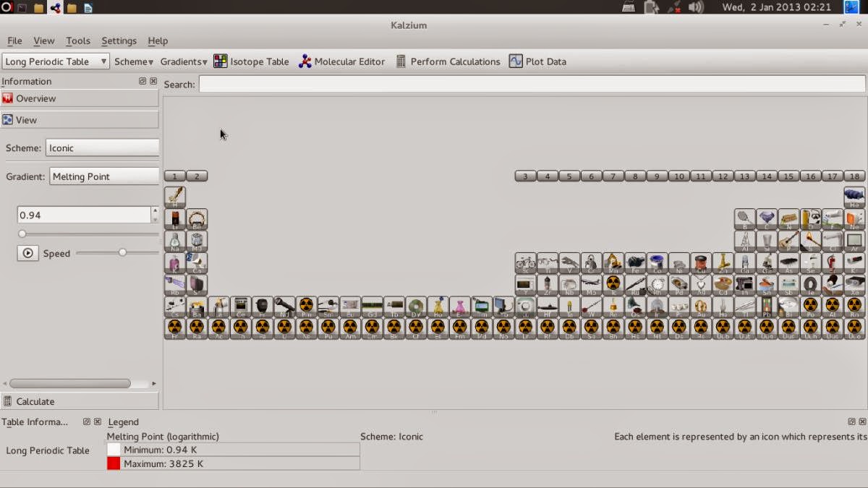Select the Technetium (Tc) radioactive icon
This screenshot has height=488, width=868.
point(613,285)
